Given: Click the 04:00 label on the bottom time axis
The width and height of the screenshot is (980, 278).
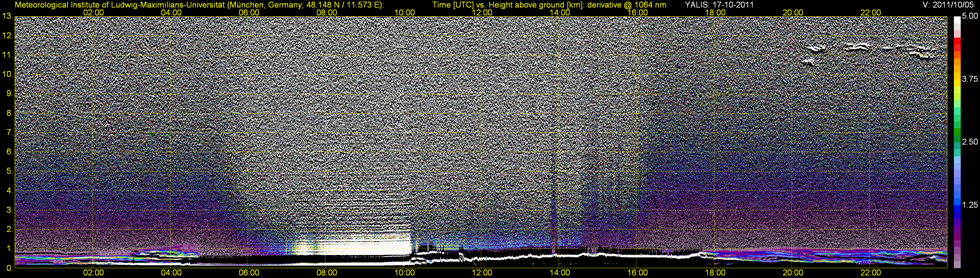Looking at the screenshot, I should (x=171, y=273).
